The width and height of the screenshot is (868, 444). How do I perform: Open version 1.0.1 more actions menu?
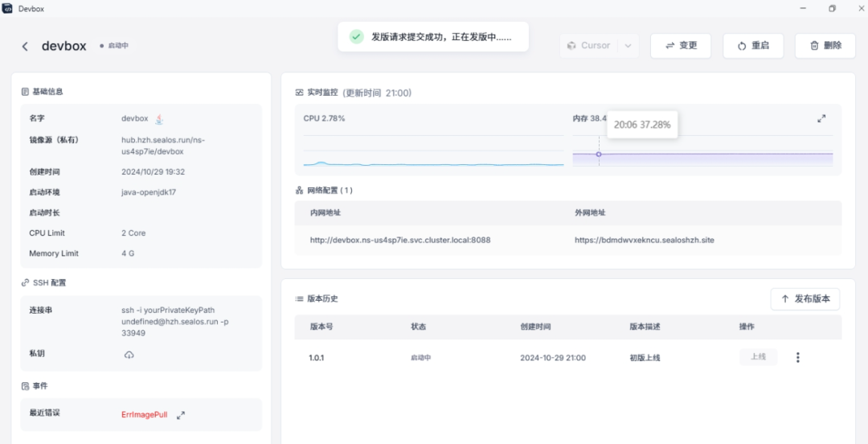click(797, 358)
